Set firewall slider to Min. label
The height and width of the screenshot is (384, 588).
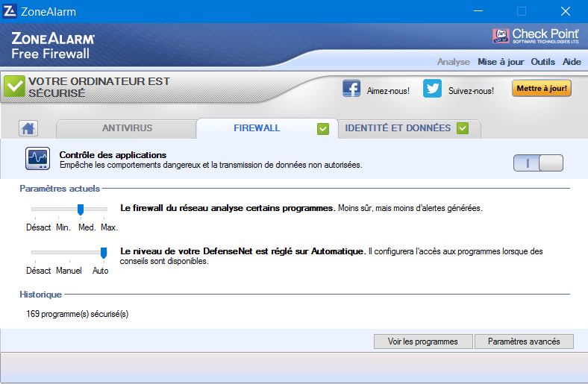coord(63,227)
